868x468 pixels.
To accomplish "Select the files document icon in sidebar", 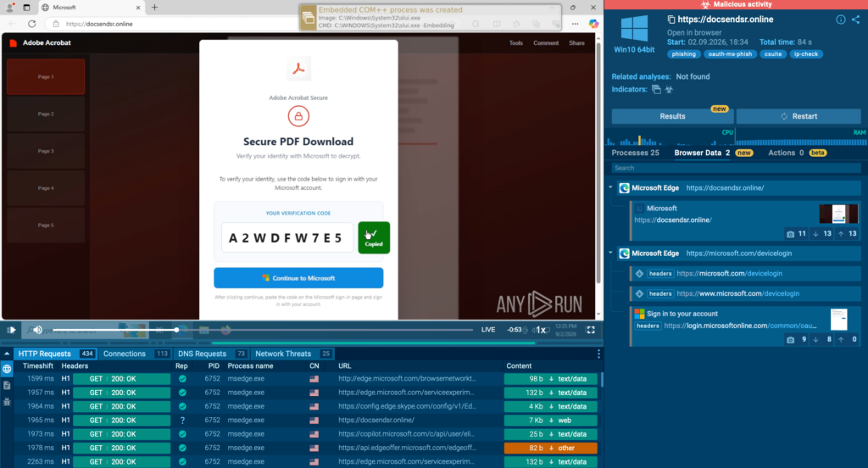I will (7, 386).
